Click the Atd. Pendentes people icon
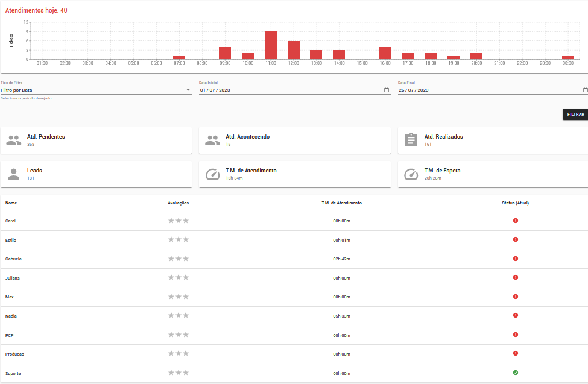 [x=14, y=140]
